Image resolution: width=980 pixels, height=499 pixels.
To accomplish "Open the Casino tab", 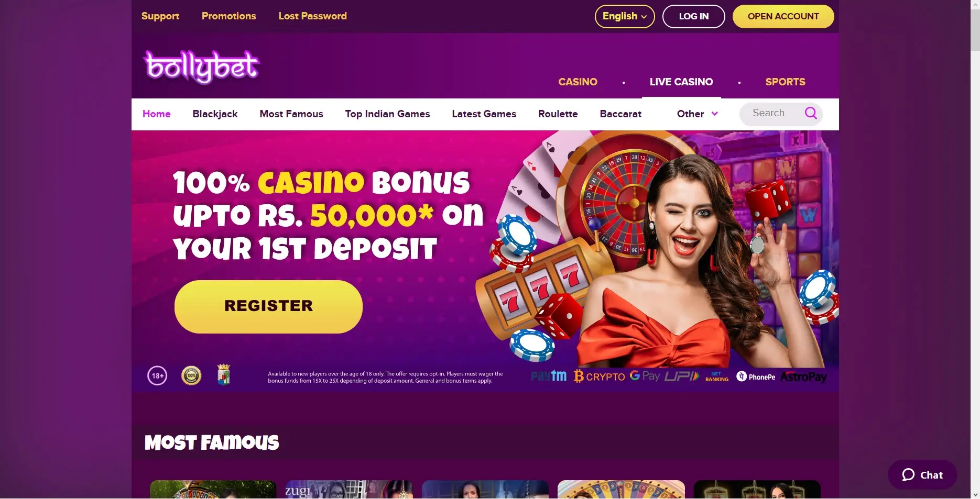I will pyautogui.click(x=578, y=82).
